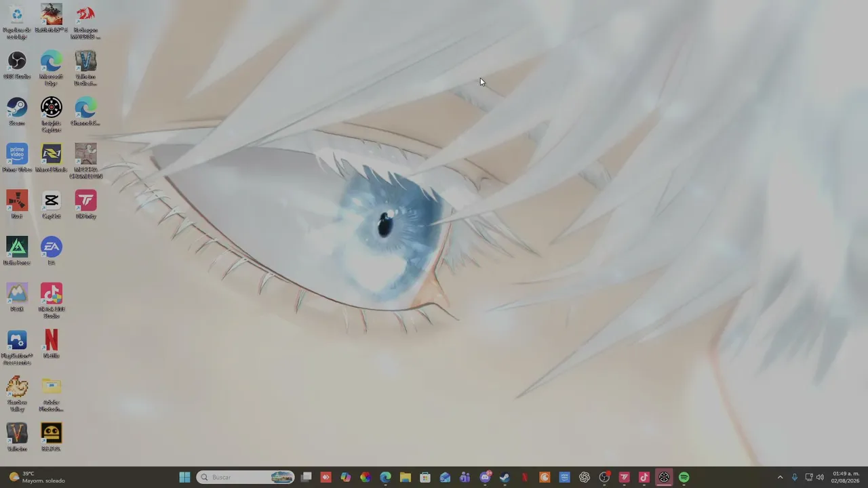This screenshot has height=488, width=868.
Task: Click the Buscar taskbar search box
Action: click(245, 477)
